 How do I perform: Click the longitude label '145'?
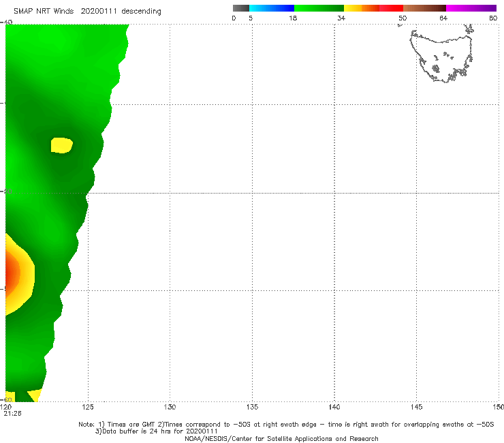(x=417, y=408)
